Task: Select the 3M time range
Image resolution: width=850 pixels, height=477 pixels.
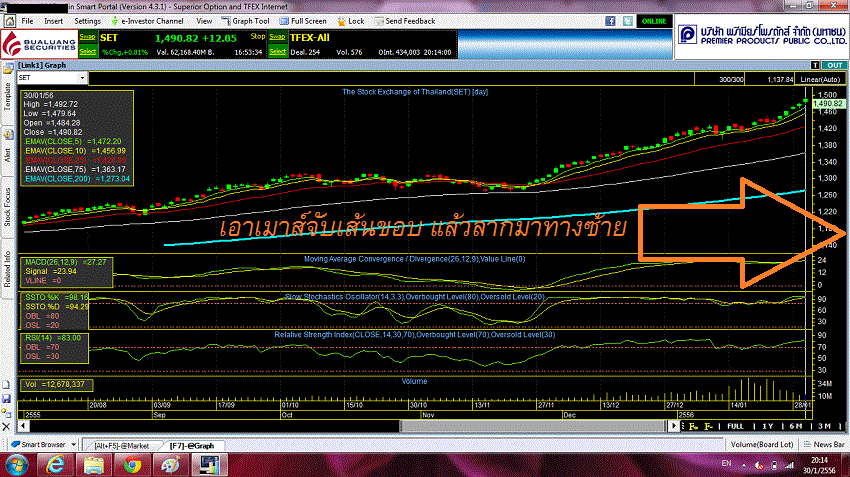Action: tap(824, 427)
